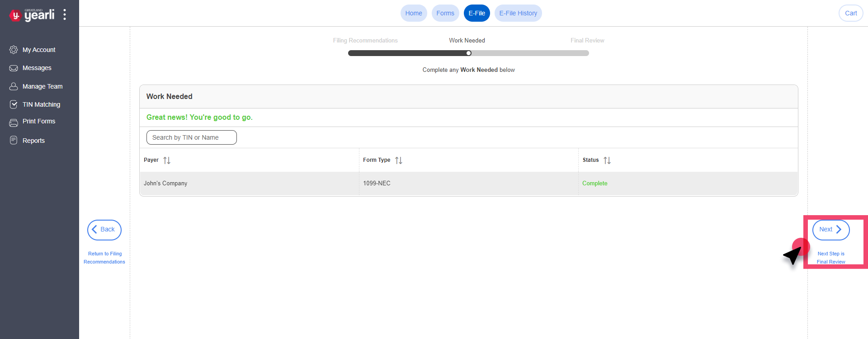Click the My Account gear icon
This screenshot has height=339, width=868.
pos(14,50)
